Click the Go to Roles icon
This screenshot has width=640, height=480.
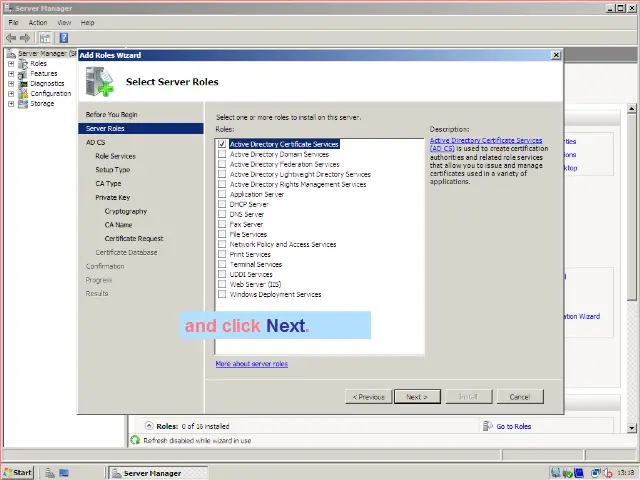coord(487,426)
